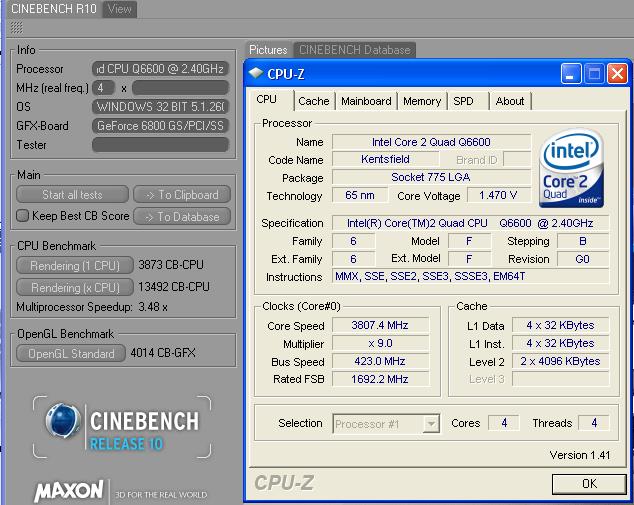Click the Code Name value Kentsfield
Image resolution: width=634 pixels, height=505 pixels.
[x=385, y=159]
